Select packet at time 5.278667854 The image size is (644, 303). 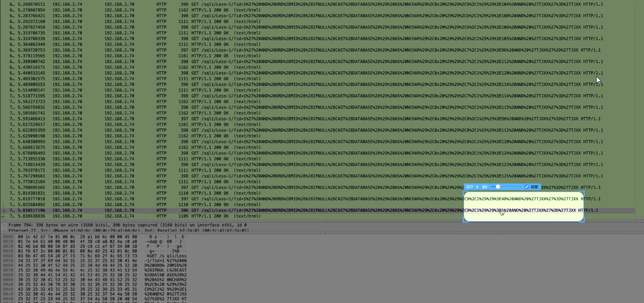(x=318, y=10)
